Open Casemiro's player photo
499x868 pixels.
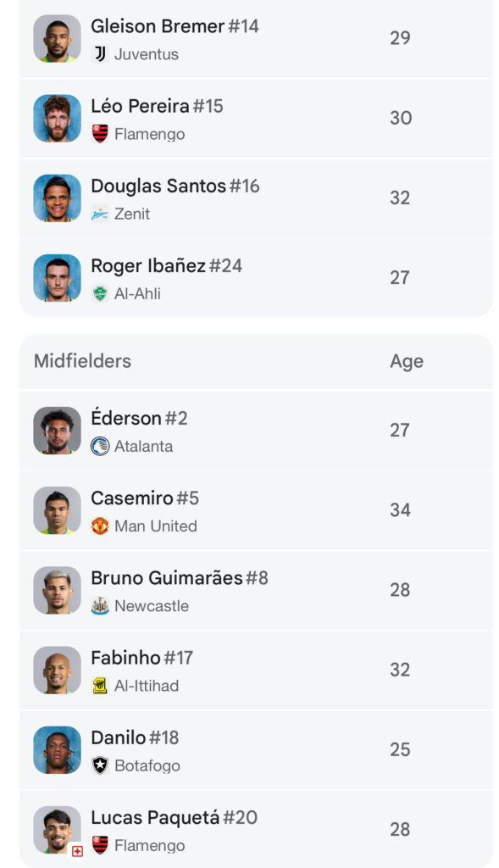57,509
